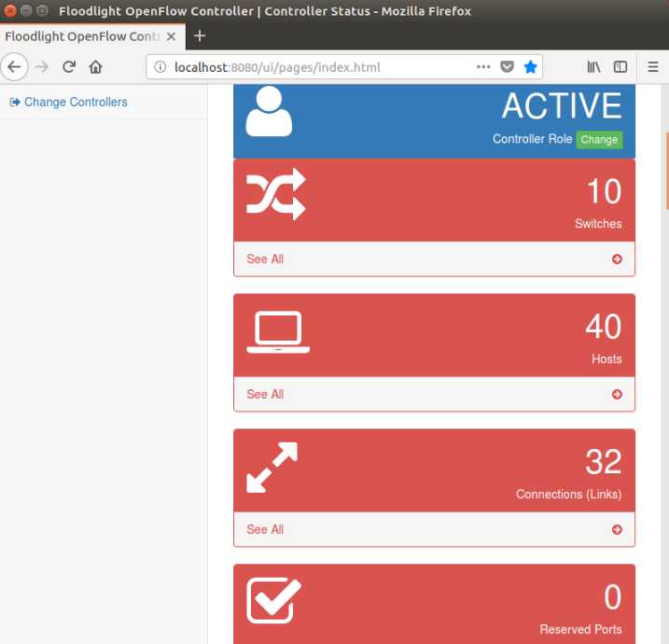Click the Reserved Ports label
Viewport: 669px width, 644px height.
tap(580, 629)
